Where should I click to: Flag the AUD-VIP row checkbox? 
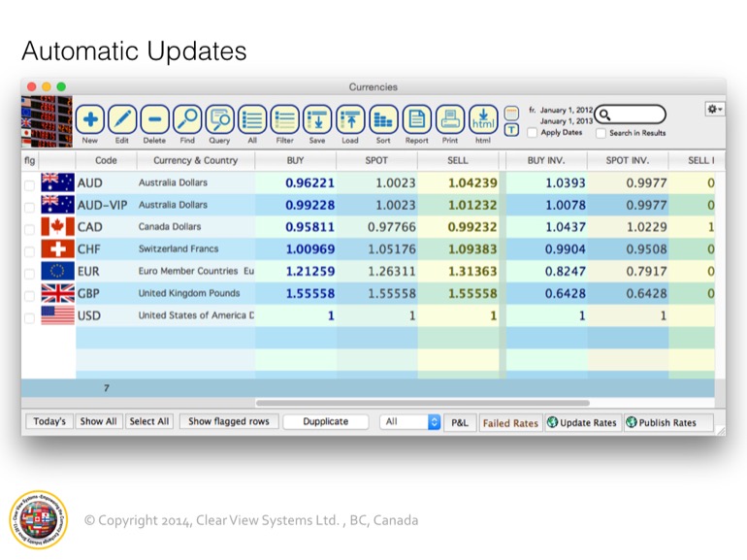29,208
